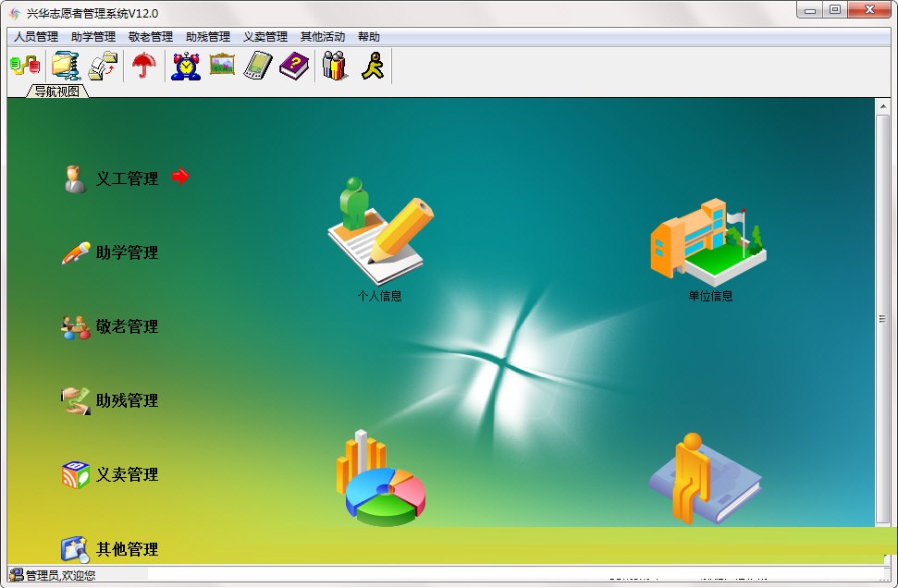Click the vertical scrollbar up arrow
Screen dimensions: 898x588
(882, 106)
